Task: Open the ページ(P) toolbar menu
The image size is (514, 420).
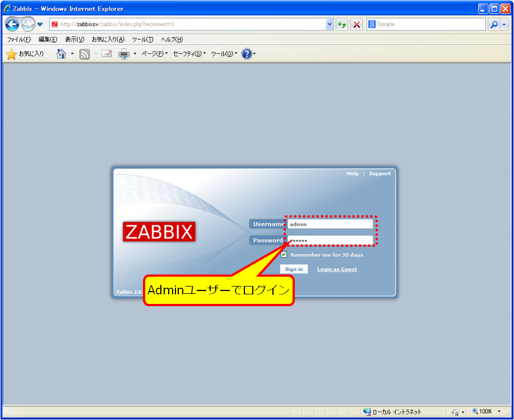Action: (x=154, y=54)
